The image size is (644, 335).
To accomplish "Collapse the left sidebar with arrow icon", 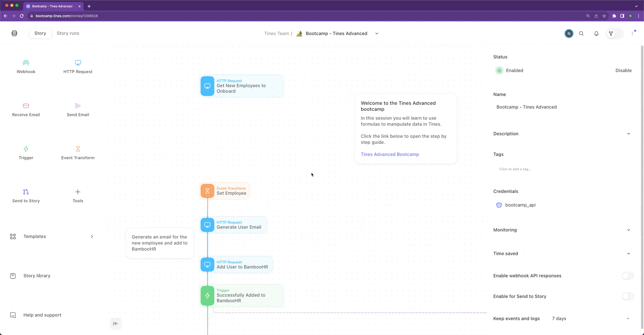I will point(116,323).
